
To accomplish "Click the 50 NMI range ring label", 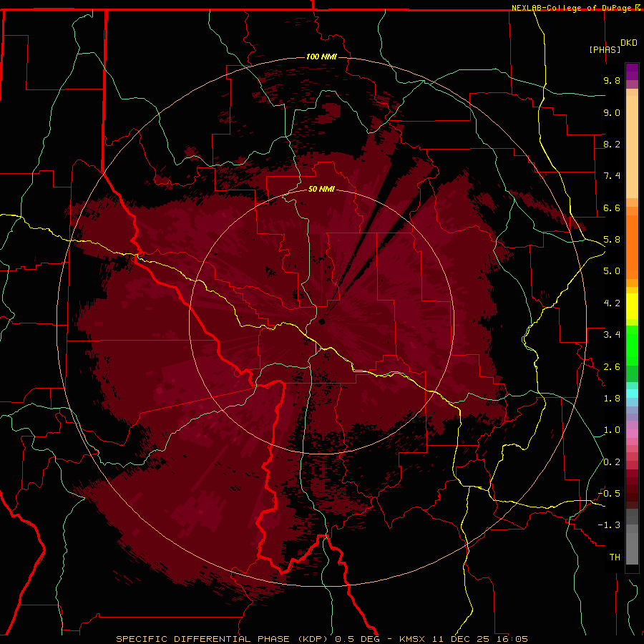I will [x=321, y=189].
